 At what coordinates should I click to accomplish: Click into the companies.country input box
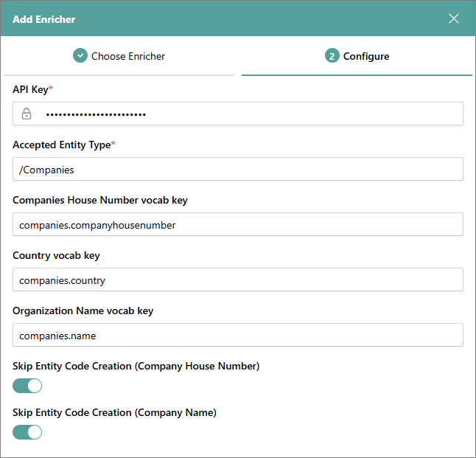pos(237,280)
